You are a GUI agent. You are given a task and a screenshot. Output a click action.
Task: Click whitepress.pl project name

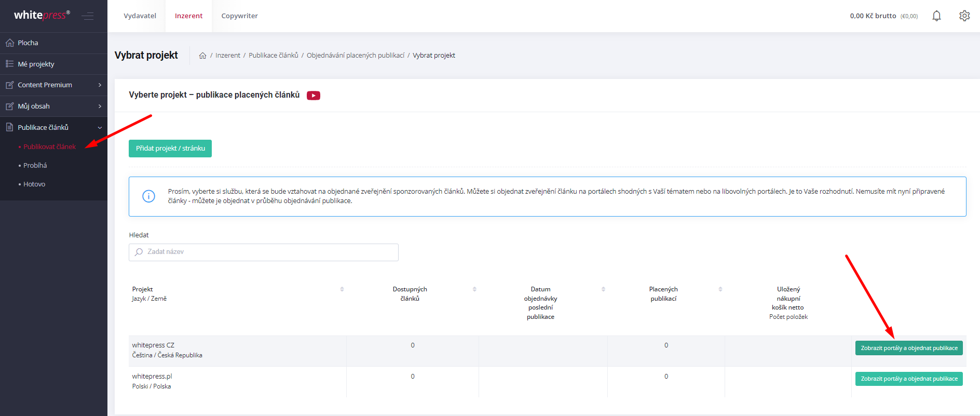(x=152, y=377)
